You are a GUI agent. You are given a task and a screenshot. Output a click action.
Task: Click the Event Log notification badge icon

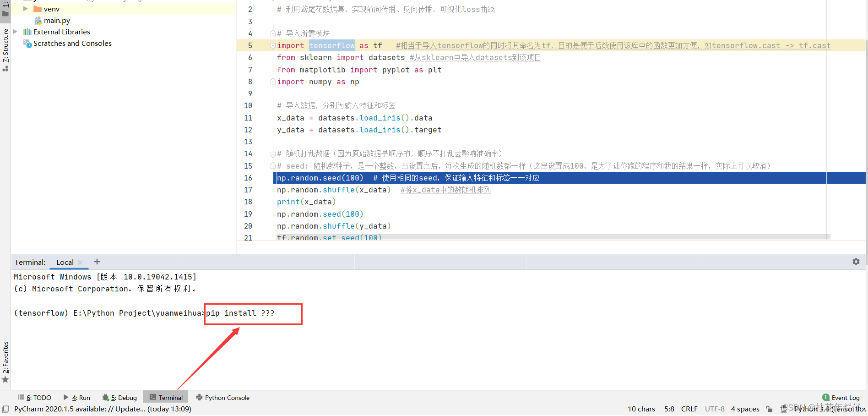click(826, 397)
